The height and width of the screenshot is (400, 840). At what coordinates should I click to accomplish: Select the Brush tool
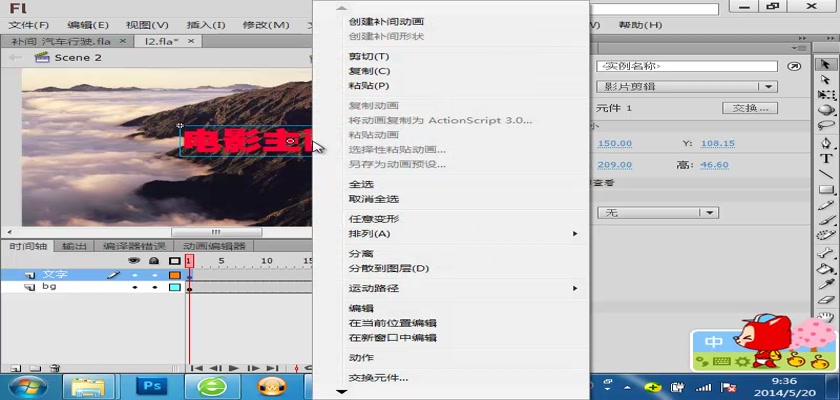tap(826, 220)
